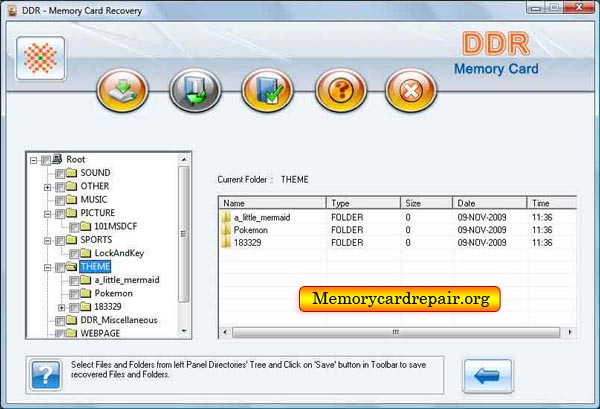
Task: Sort by the Size column header
Action: tap(426, 203)
